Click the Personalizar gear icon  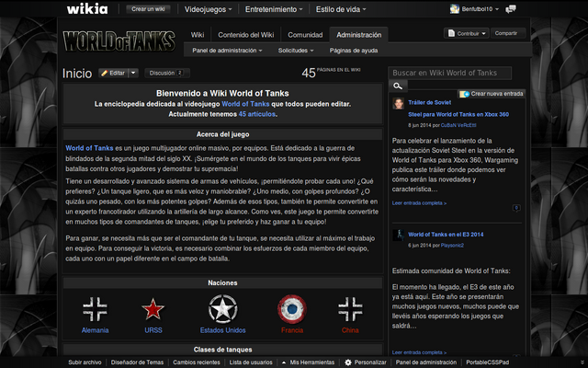(348, 362)
